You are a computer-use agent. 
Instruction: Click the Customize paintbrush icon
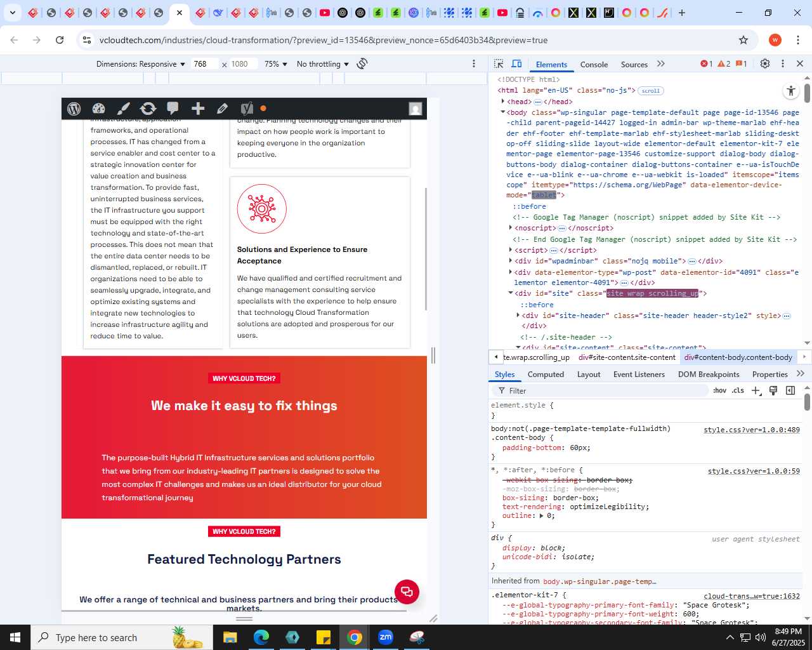click(x=123, y=109)
